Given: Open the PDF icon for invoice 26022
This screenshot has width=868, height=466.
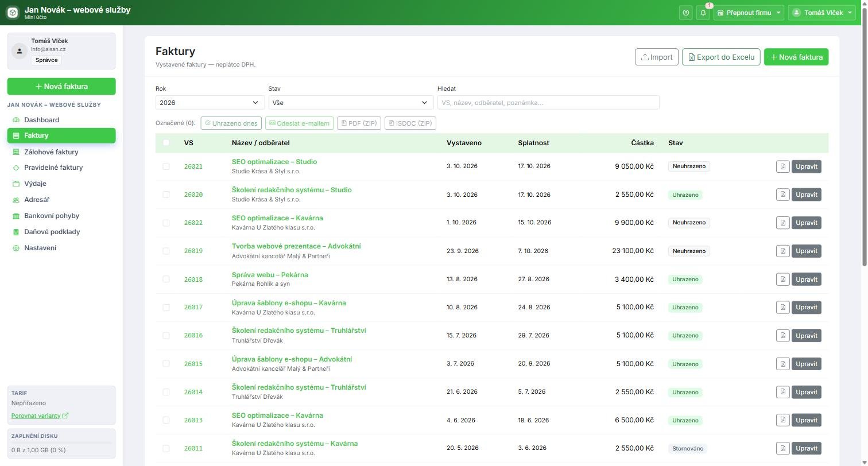Looking at the screenshot, I should pyautogui.click(x=782, y=223).
